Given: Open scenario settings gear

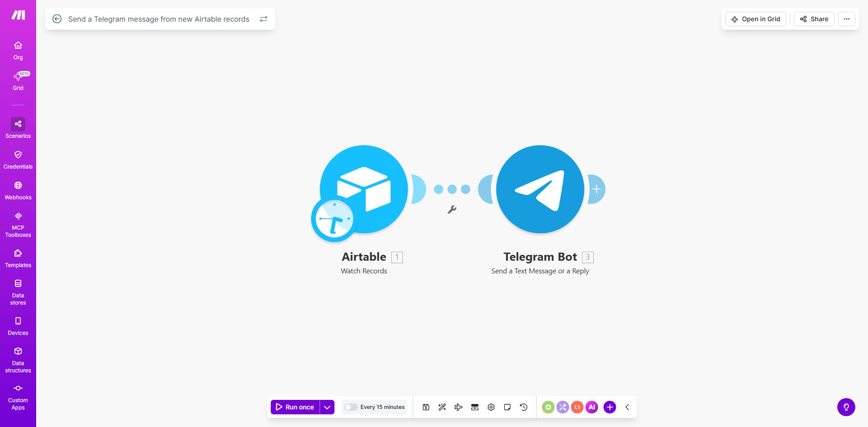Looking at the screenshot, I should [x=491, y=407].
